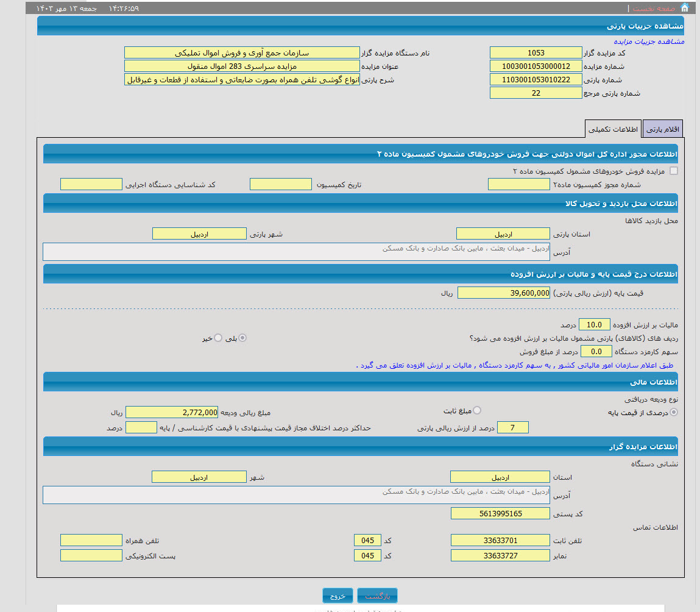This screenshot has width=700, height=612.
Task: Click the قیمت پایه field showing 39,600,000
Action: pyautogui.click(x=503, y=293)
